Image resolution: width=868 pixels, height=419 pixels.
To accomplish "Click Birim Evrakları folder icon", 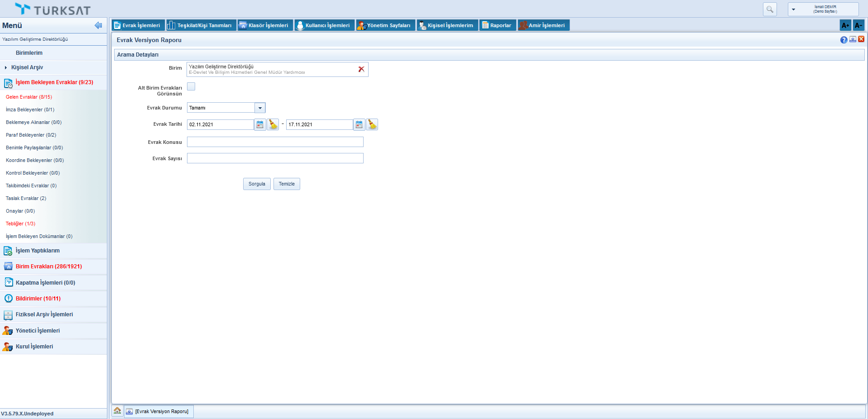I will point(8,267).
